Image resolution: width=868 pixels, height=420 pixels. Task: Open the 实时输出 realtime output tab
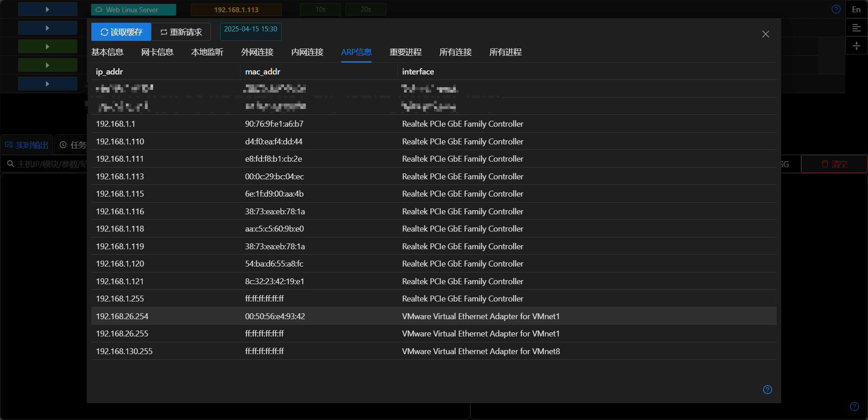click(x=27, y=145)
